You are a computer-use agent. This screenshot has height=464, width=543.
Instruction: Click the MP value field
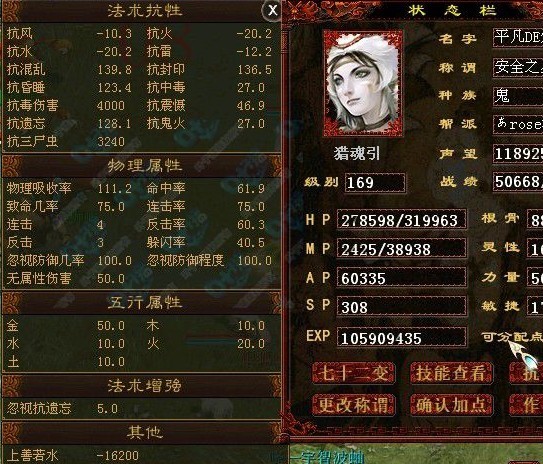[x=401, y=249]
